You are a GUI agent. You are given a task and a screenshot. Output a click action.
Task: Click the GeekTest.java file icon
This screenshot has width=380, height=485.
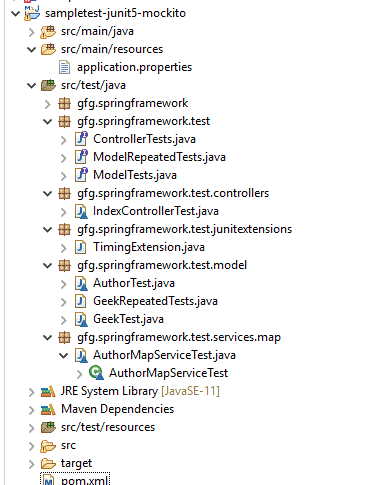pos(81,320)
